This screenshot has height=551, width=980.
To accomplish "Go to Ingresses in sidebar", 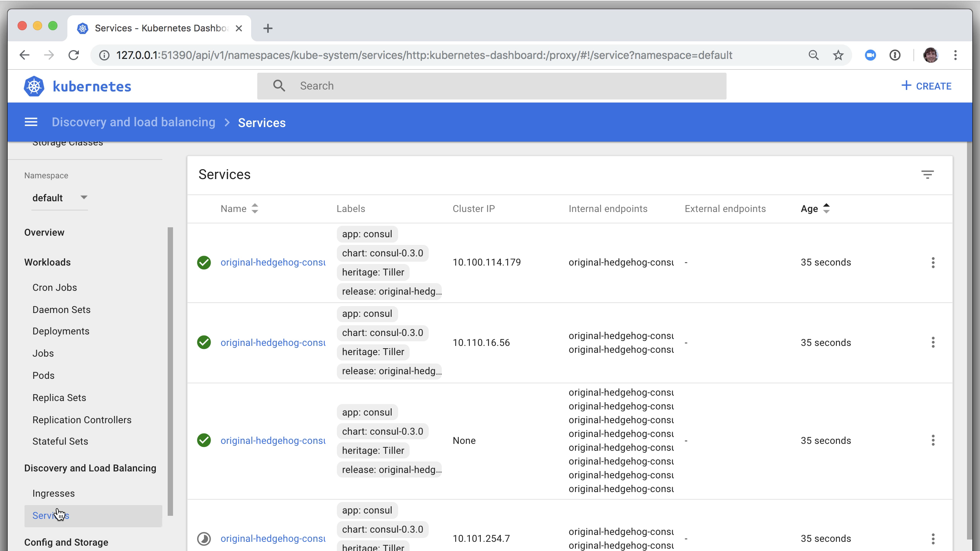I will tap(54, 493).
